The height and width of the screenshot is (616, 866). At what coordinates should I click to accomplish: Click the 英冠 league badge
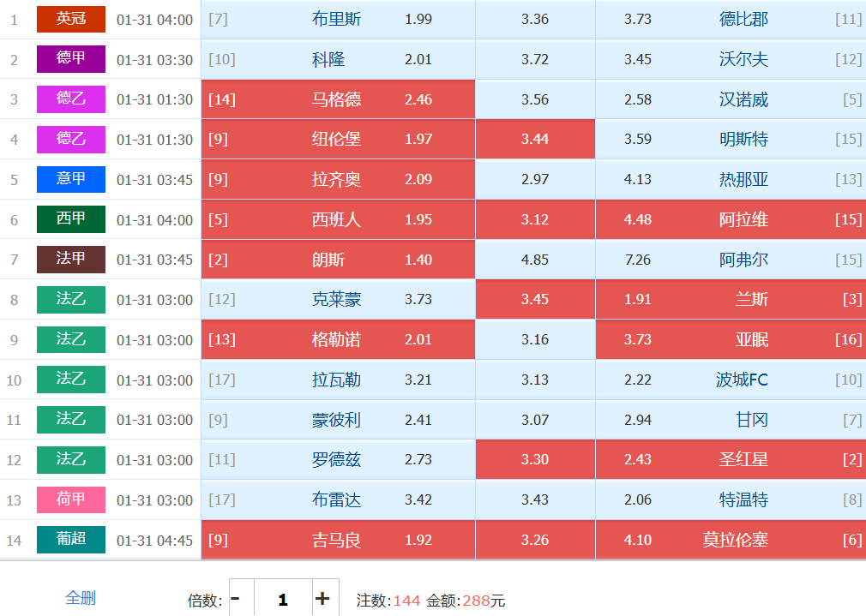tap(71, 19)
